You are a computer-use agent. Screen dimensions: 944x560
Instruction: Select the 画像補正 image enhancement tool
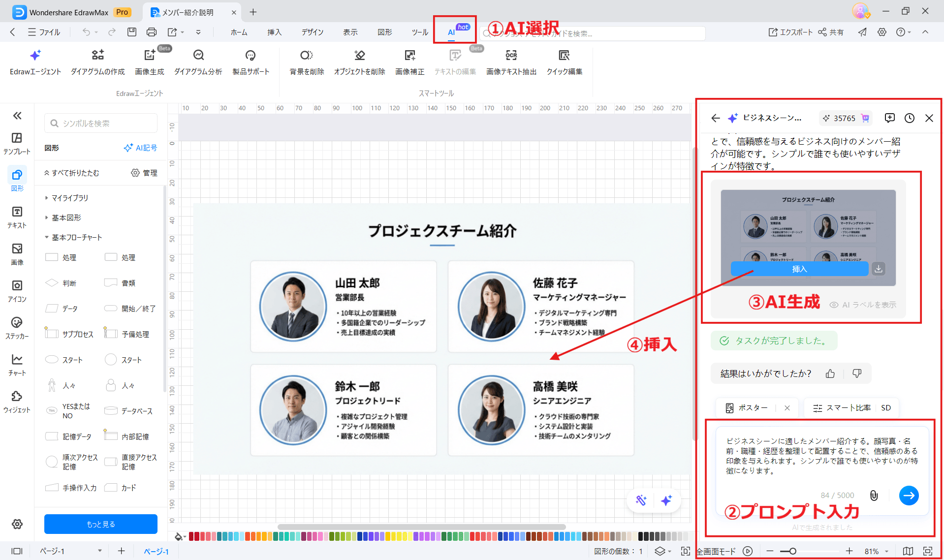click(x=410, y=62)
